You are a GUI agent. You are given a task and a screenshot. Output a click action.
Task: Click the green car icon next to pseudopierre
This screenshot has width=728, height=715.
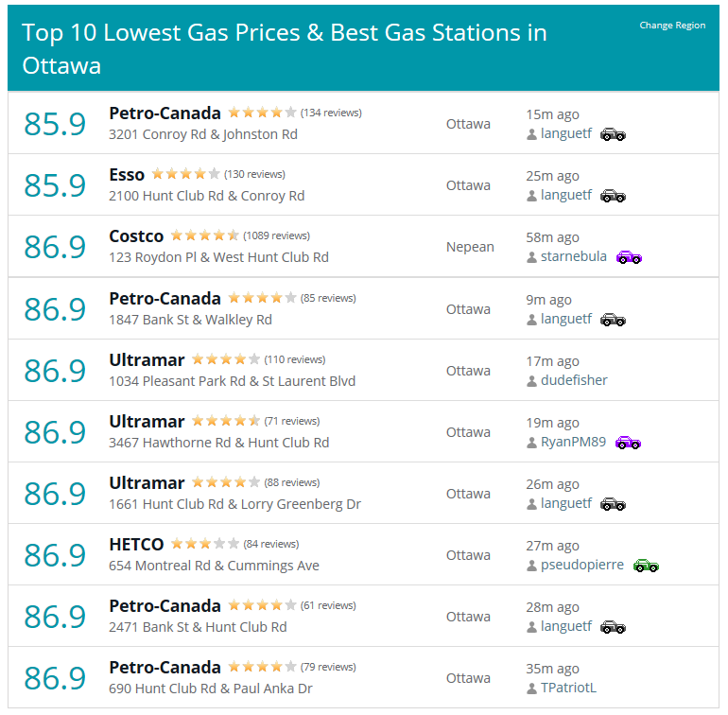point(646,566)
